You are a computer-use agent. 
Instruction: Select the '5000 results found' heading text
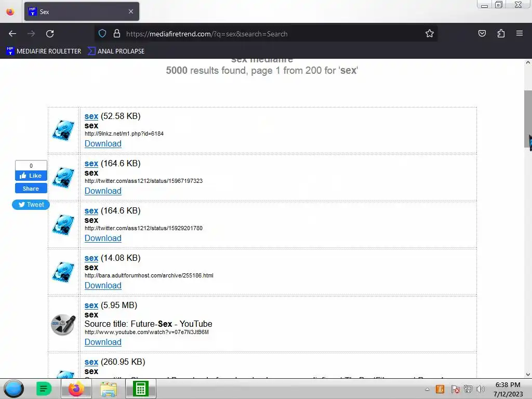coord(262,70)
